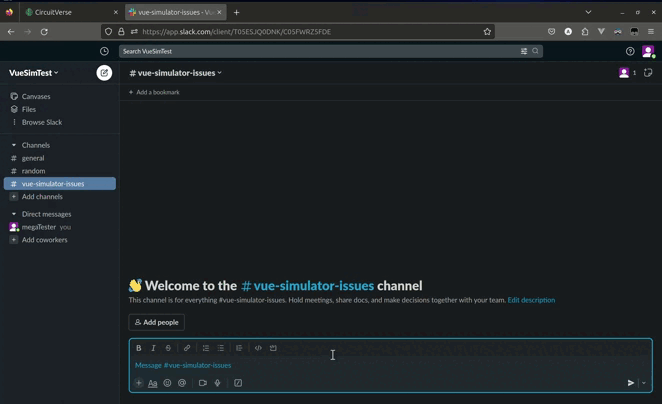This screenshot has height=404, width=662.
Task: Click the help question mark icon
Action: pyautogui.click(x=630, y=51)
